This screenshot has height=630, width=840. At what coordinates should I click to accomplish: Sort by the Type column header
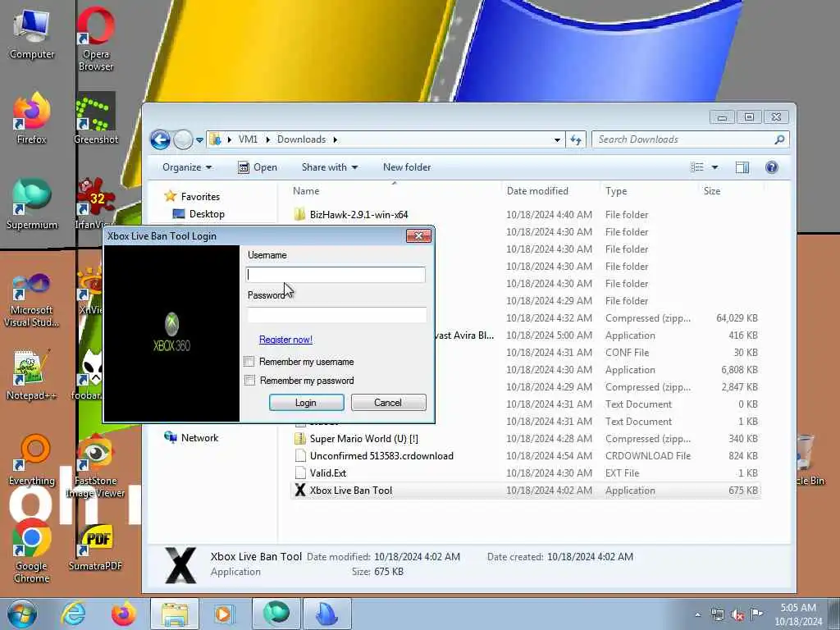(x=616, y=190)
